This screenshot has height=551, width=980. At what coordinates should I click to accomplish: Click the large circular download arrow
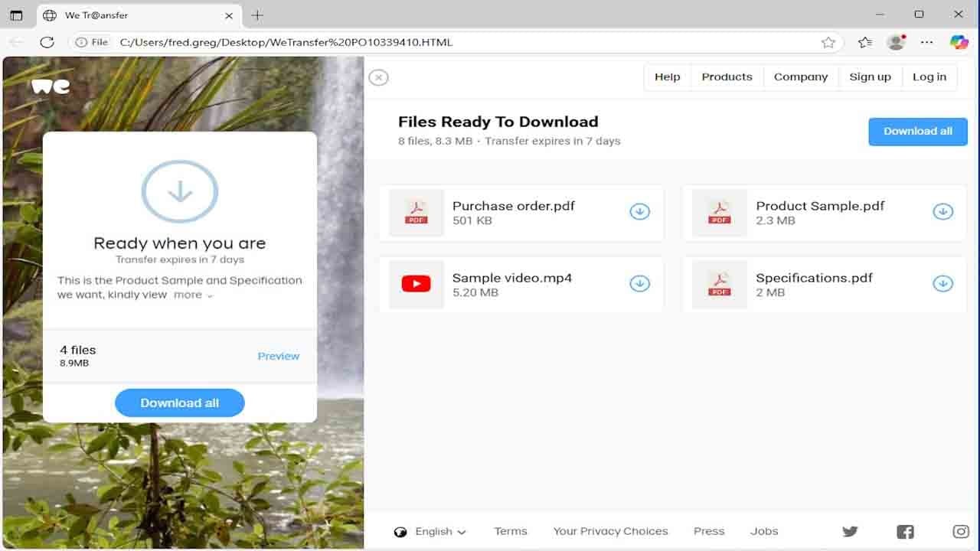coord(180,191)
